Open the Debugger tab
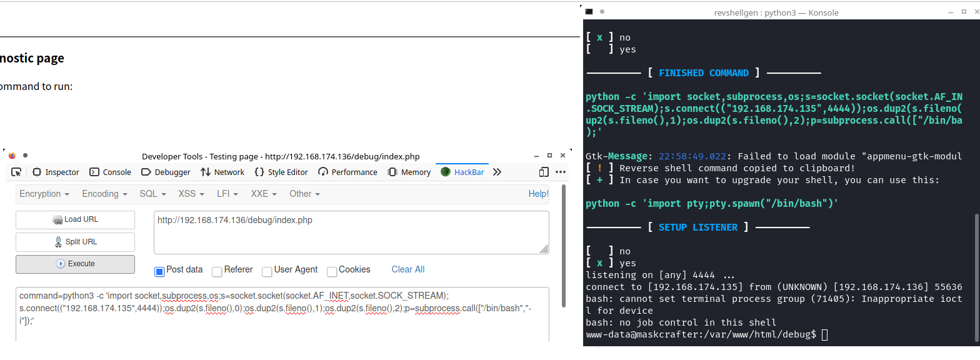Viewport: 980px width, 360px height. point(166,172)
